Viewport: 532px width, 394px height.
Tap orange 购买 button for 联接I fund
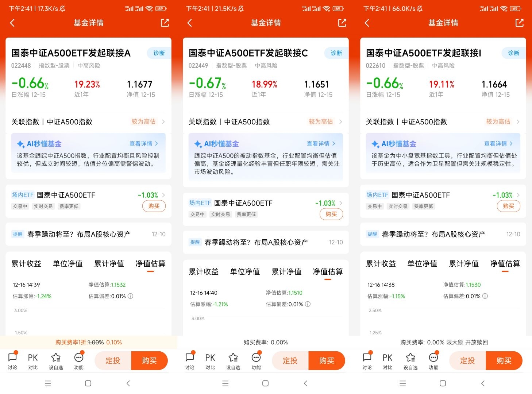[x=504, y=361]
